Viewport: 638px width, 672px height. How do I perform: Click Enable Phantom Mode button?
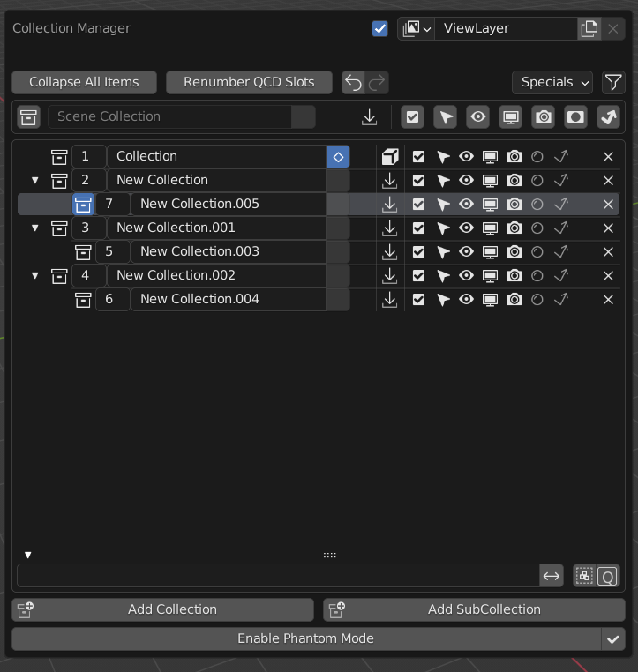306,639
